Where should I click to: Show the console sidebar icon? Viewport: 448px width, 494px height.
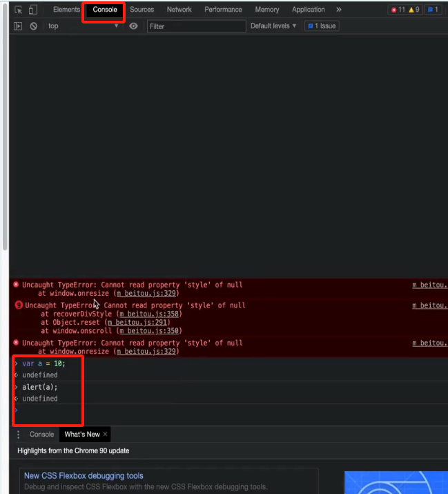coord(18,26)
